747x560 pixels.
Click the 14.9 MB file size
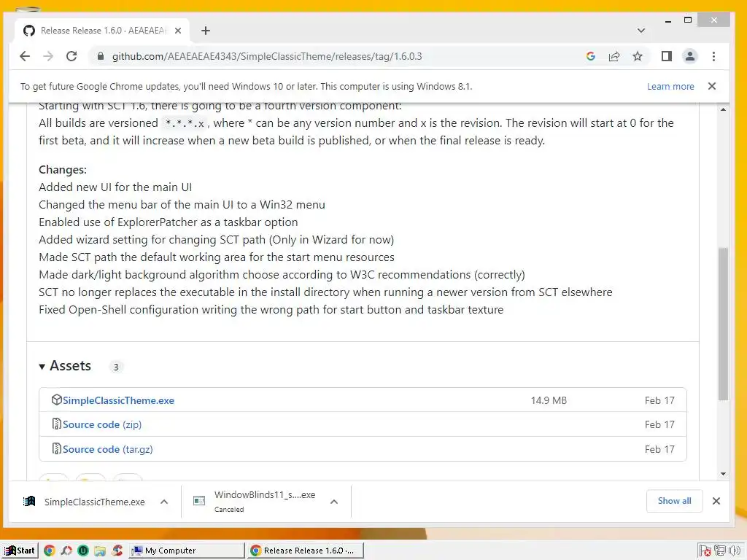click(549, 400)
